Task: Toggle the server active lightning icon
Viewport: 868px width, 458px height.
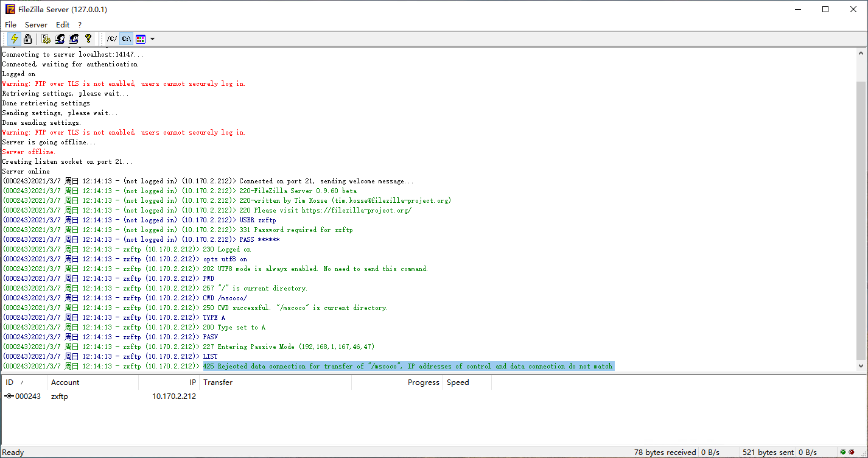Action: [14, 39]
